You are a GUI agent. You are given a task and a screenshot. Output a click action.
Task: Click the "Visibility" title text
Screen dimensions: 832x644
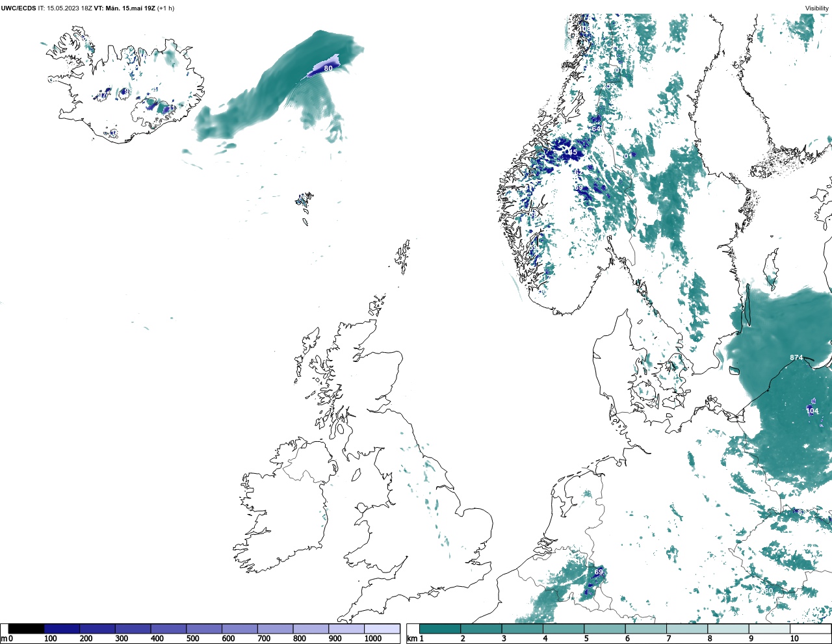tap(817, 8)
